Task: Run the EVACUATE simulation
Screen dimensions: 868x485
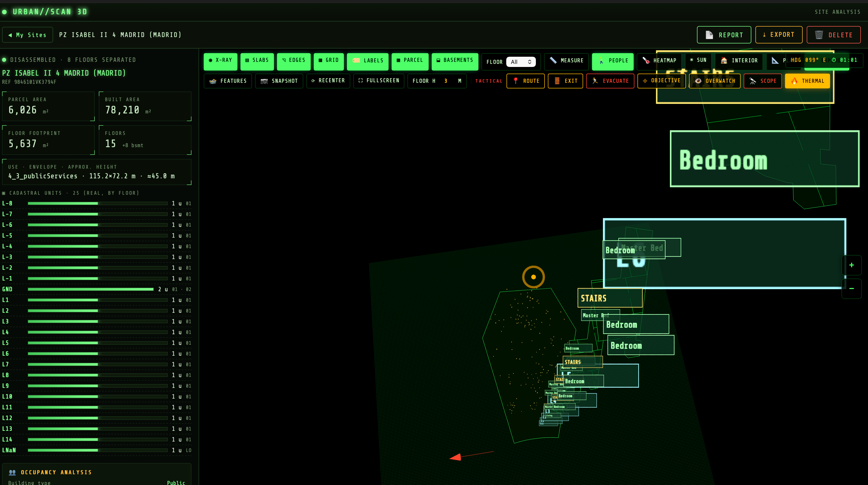Action: 610,81
